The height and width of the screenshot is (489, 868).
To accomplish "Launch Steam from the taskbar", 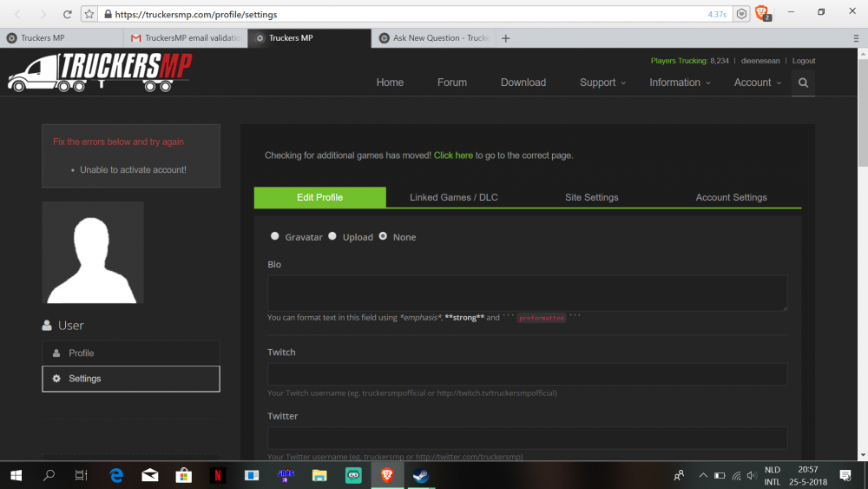I will tap(420, 475).
